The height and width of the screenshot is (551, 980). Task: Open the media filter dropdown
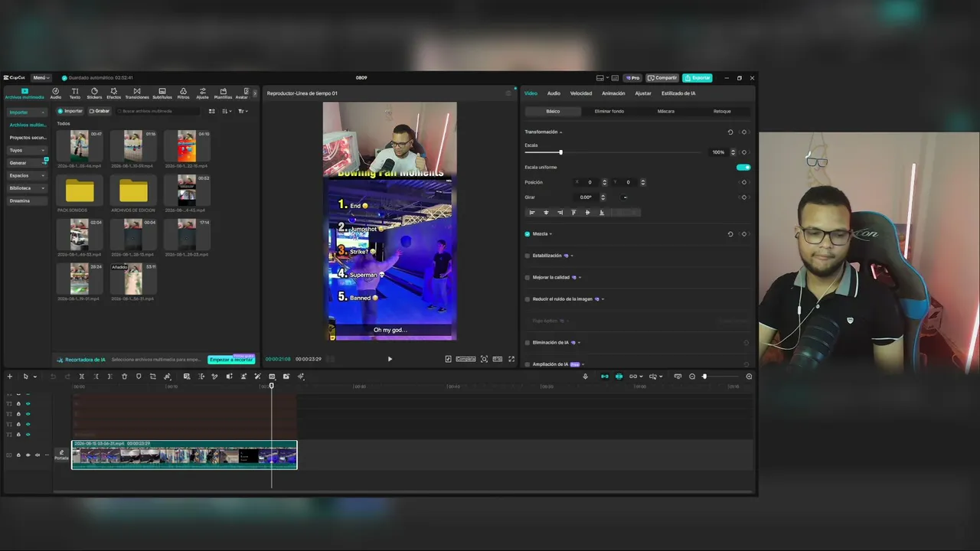point(243,111)
